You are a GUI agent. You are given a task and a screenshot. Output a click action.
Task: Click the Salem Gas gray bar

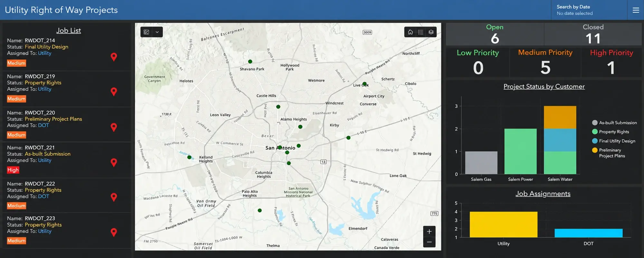coord(481,163)
